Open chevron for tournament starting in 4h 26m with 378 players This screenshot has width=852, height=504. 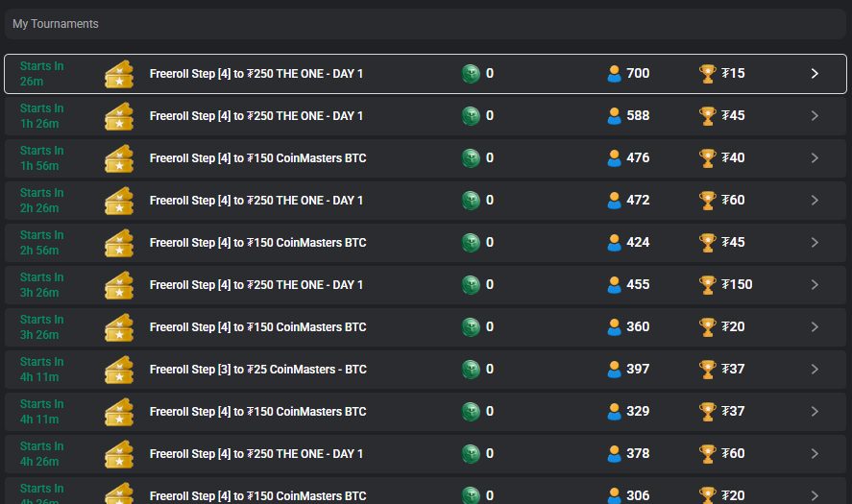(x=815, y=453)
